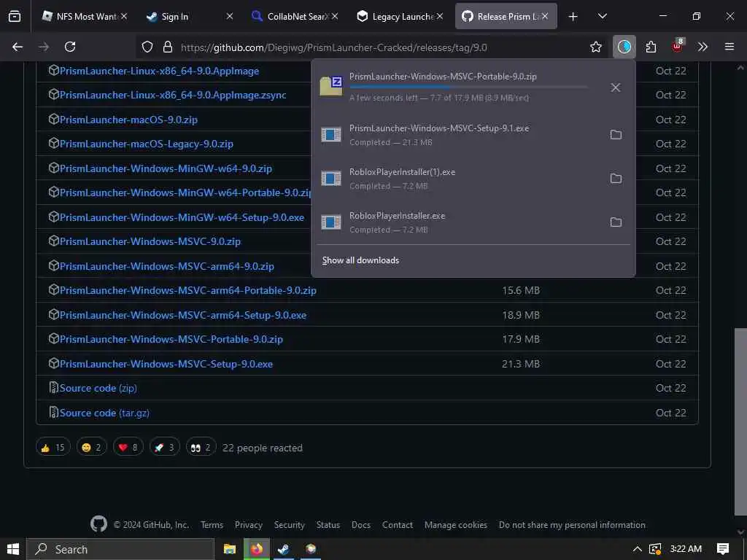The image size is (747, 560).
Task: Open uBlock Origin extension icon
Action: point(678,46)
